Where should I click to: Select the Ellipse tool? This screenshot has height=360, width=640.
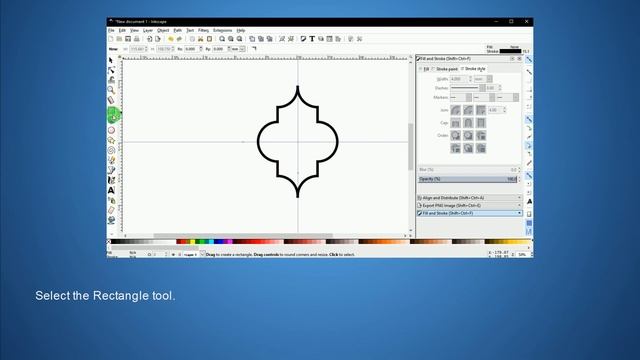tap(111, 130)
